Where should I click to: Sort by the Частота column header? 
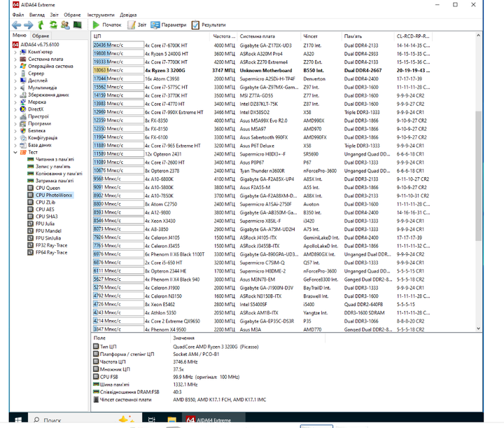[224, 36]
